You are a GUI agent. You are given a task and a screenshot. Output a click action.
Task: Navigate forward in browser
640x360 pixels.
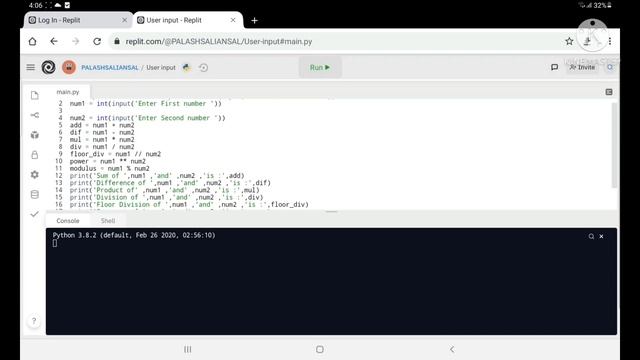click(x=76, y=42)
